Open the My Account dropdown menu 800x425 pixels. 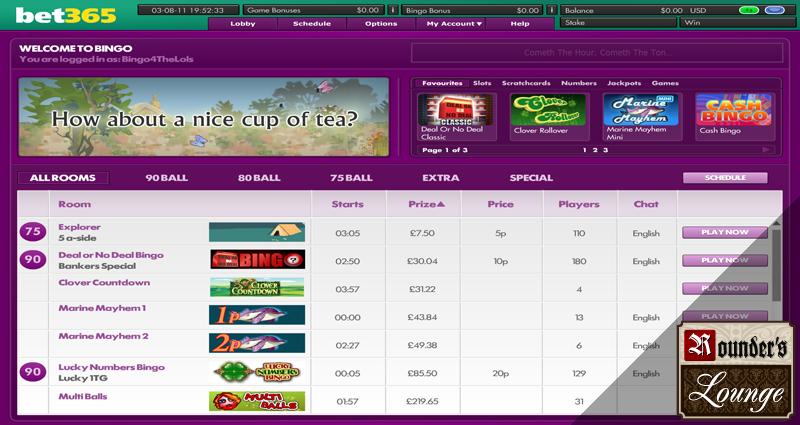451,23
